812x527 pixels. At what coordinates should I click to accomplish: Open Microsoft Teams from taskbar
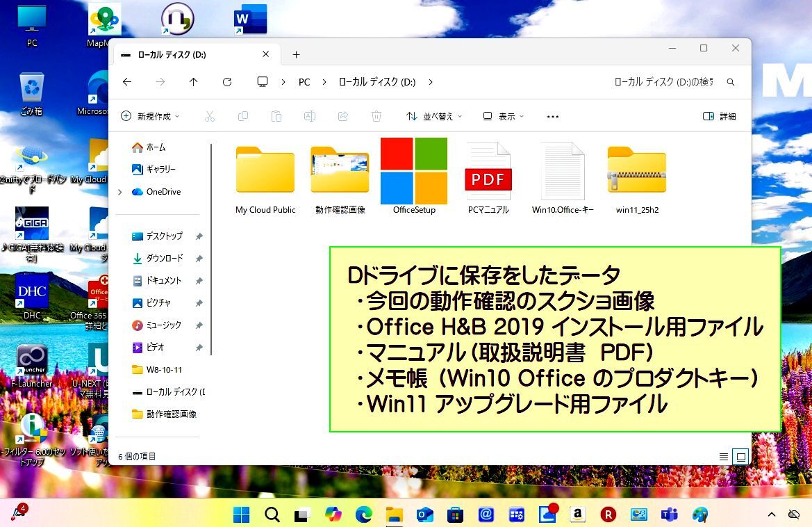click(669, 514)
